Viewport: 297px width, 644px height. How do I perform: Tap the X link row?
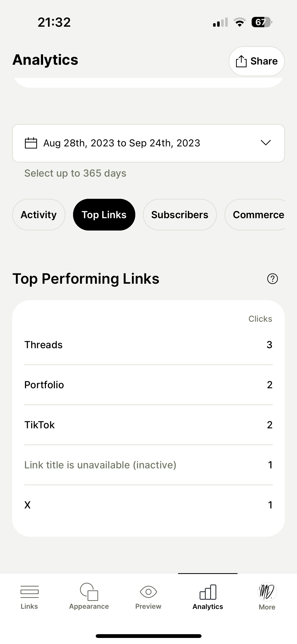click(x=148, y=505)
